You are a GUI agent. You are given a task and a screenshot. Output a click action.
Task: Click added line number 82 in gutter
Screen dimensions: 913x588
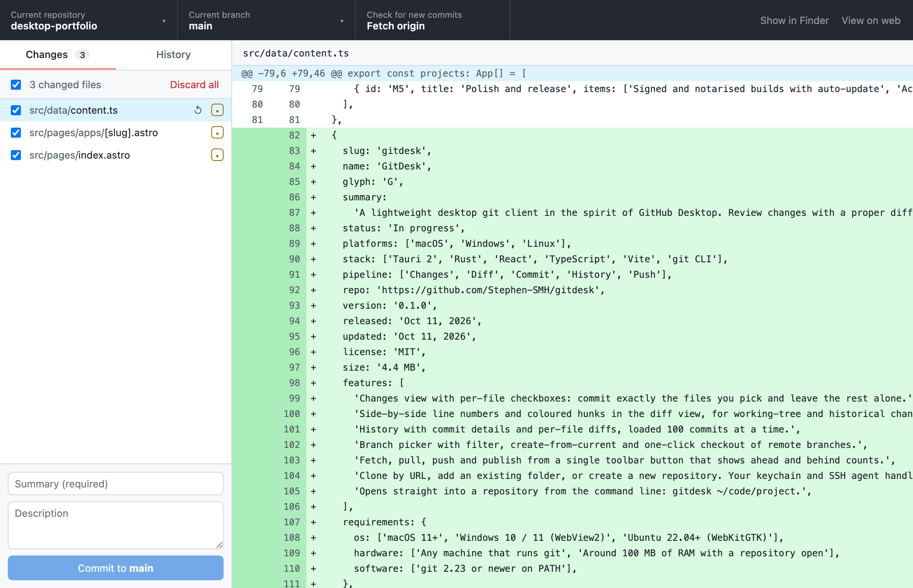click(x=294, y=135)
